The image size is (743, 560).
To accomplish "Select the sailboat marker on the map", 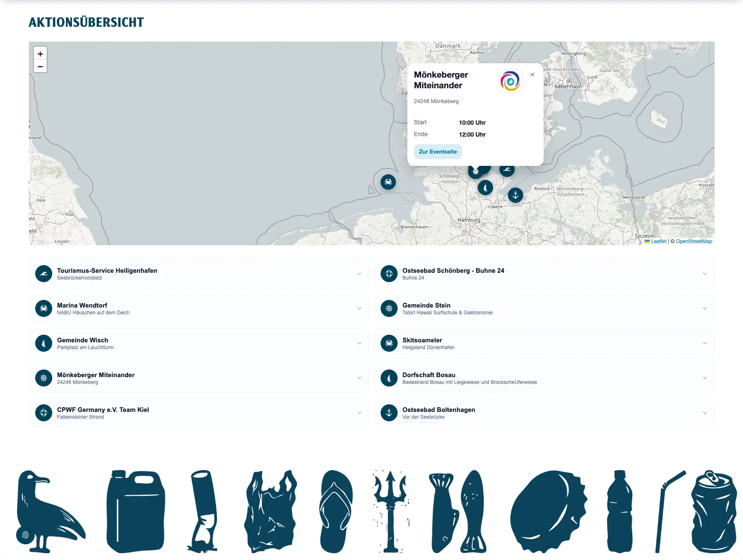I will (485, 188).
